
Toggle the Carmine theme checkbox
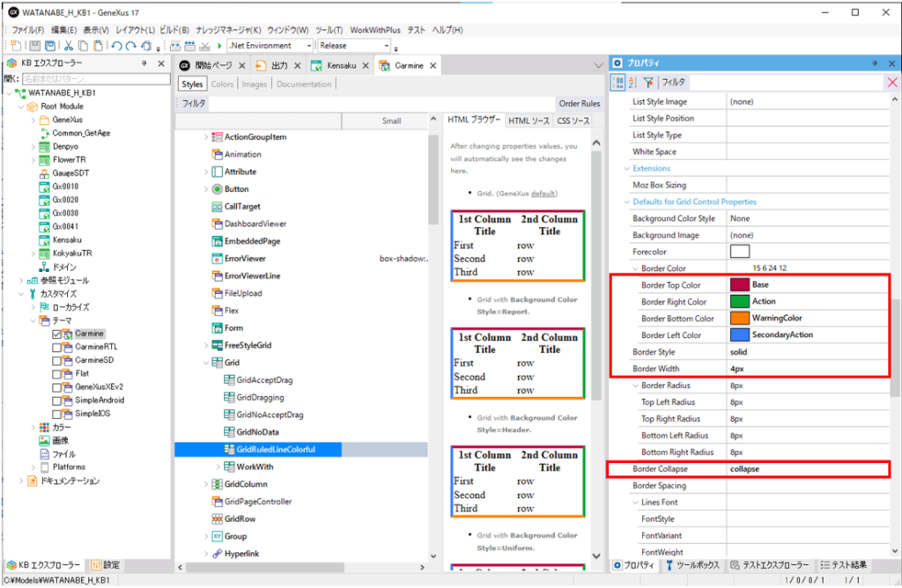[56, 334]
